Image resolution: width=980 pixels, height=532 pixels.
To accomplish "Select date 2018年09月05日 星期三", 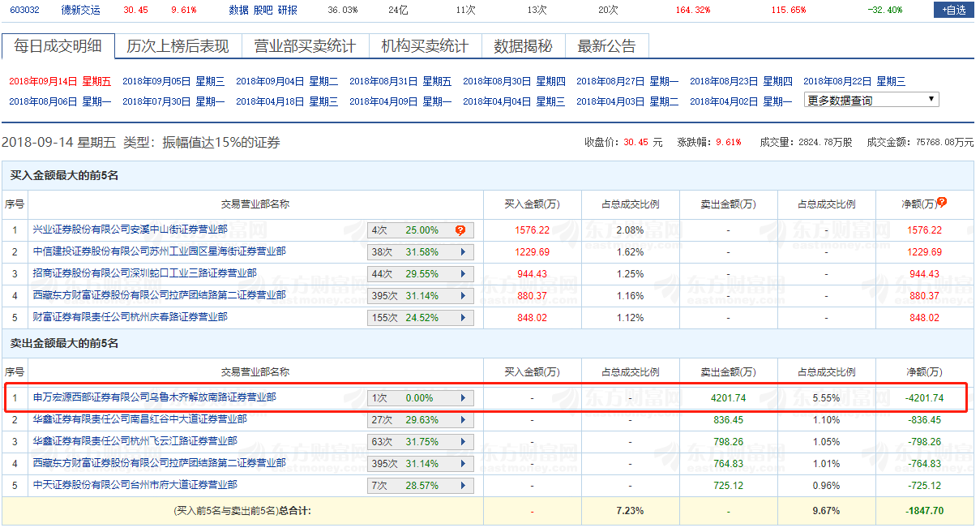I will [x=173, y=81].
